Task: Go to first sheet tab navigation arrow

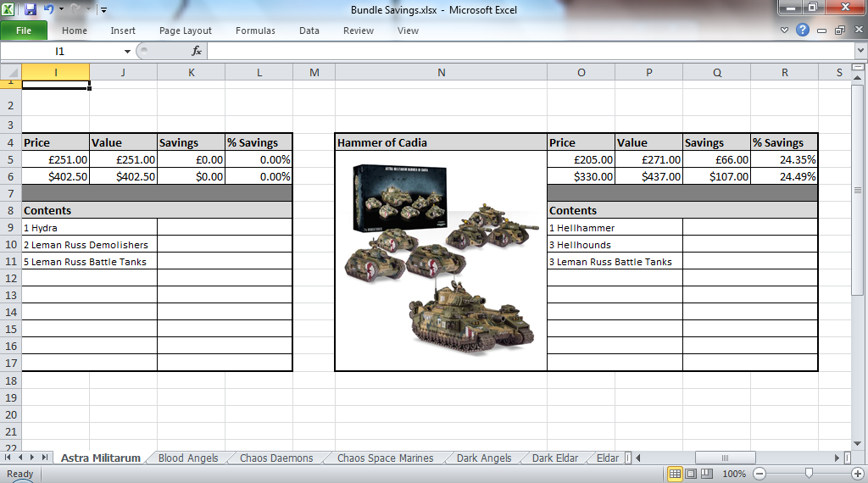Action: coord(8,458)
